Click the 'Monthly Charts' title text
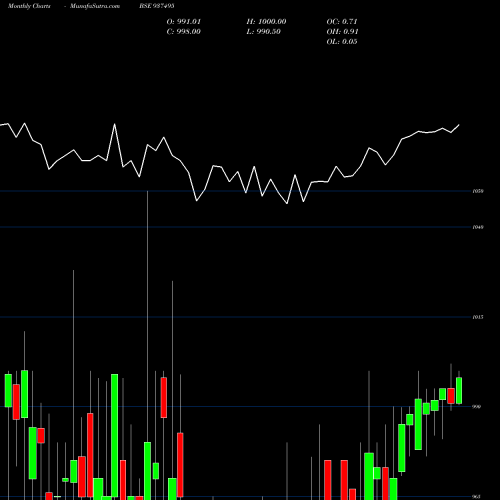Image resolution: width=500 pixels, height=500 pixels. [29, 6]
